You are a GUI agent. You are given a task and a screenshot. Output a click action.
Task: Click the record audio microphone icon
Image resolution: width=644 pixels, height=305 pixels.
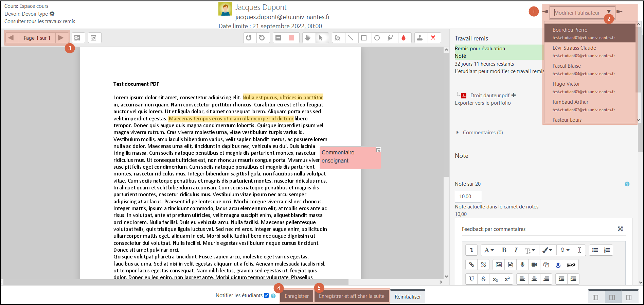(522, 265)
